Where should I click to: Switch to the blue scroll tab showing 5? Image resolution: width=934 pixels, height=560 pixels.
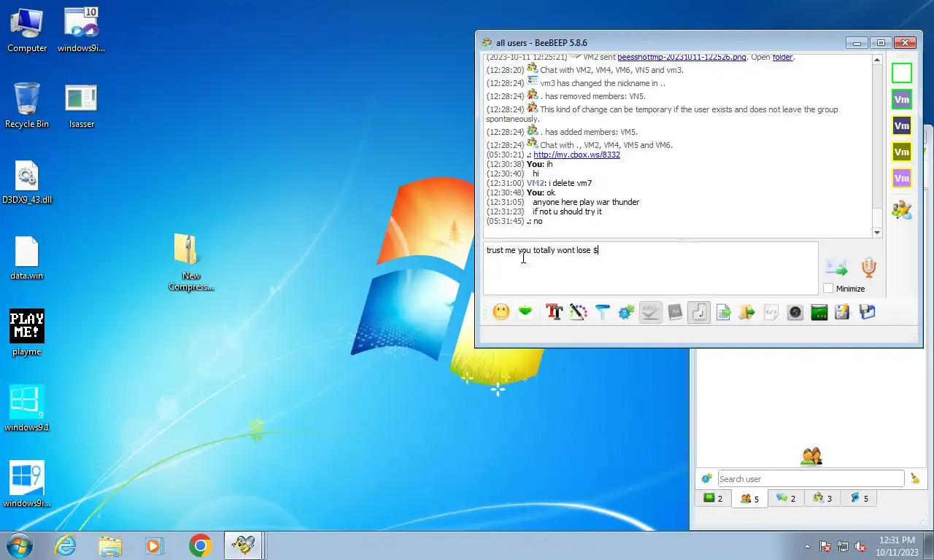click(859, 498)
